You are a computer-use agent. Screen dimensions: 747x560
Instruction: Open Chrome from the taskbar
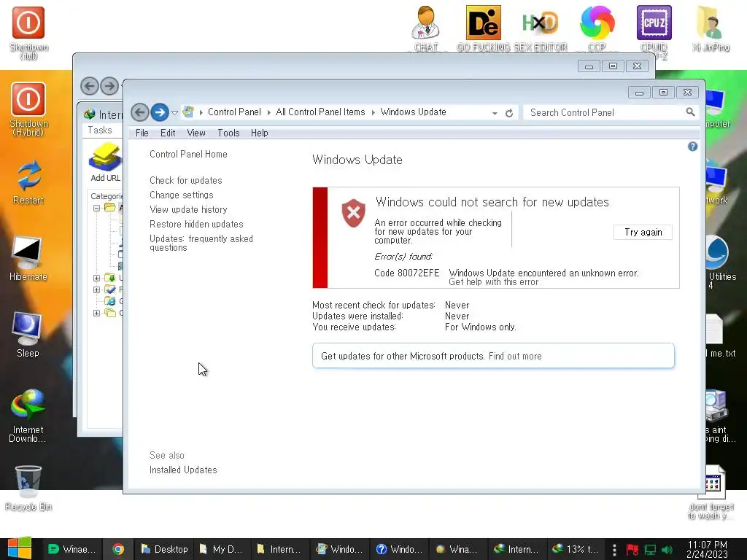coord(117,549)
